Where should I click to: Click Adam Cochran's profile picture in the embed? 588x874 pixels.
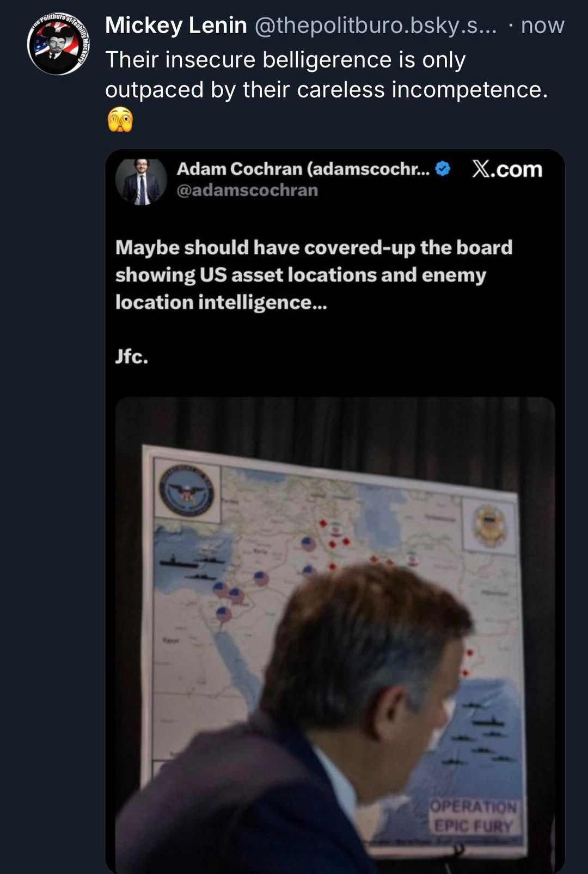click(141, 181)
